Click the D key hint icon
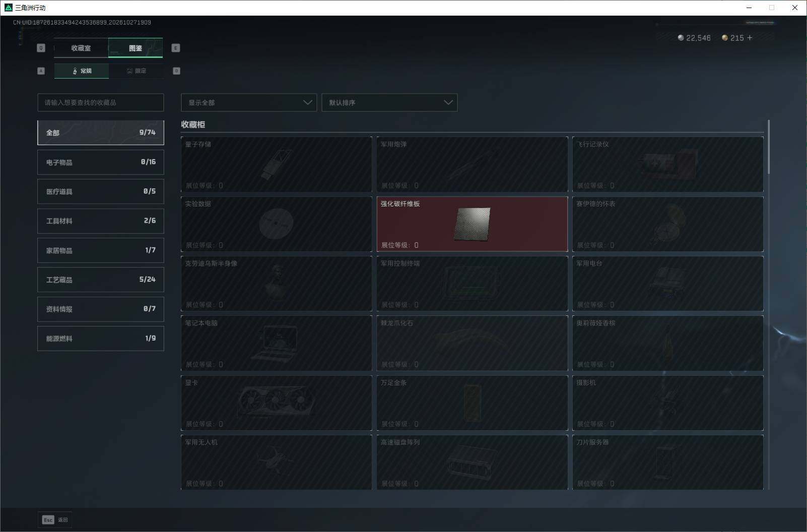807x532 pixels. point(176,71)
